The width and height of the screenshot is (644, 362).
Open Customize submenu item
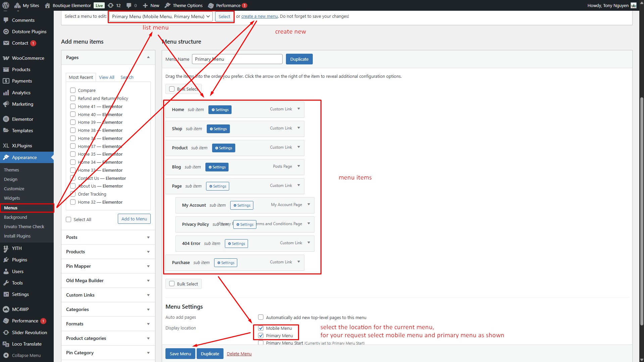pyautogui.click(x=14, y=189)
